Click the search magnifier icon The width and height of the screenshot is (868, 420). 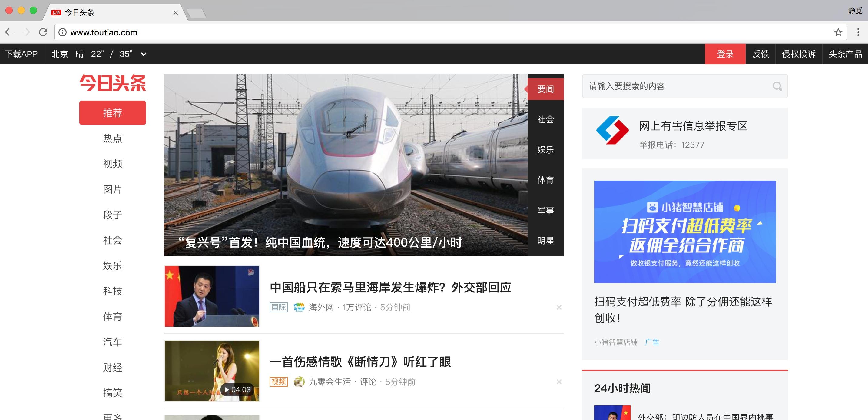pos(777,86)
